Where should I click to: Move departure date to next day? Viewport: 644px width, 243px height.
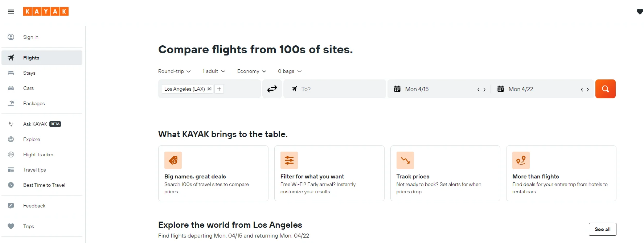click(x=484, y=89)
